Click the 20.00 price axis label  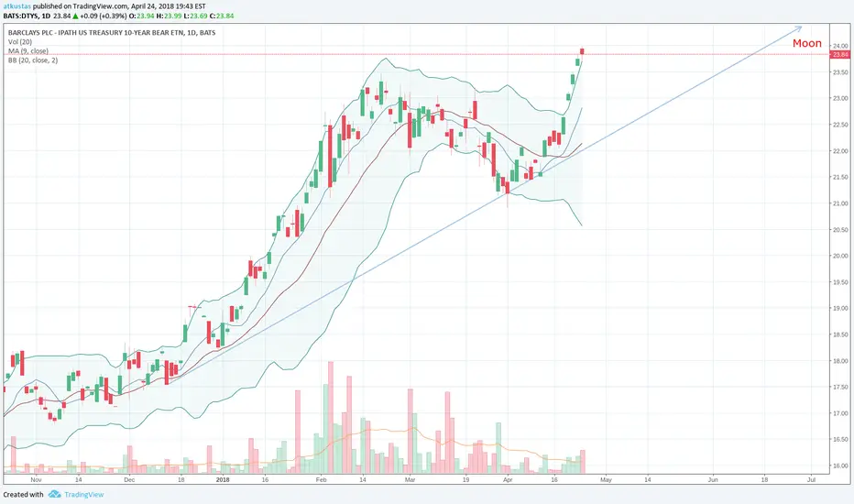(840, 256)
